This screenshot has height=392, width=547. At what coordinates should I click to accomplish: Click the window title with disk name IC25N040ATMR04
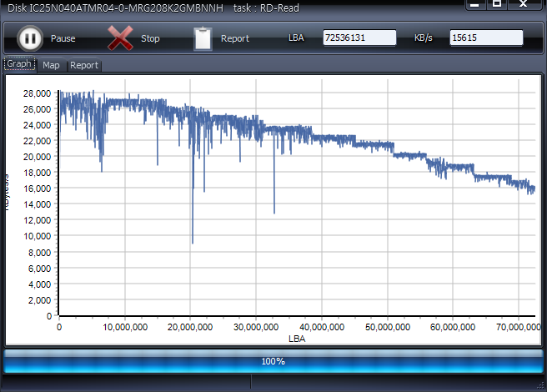pos(153,8)
